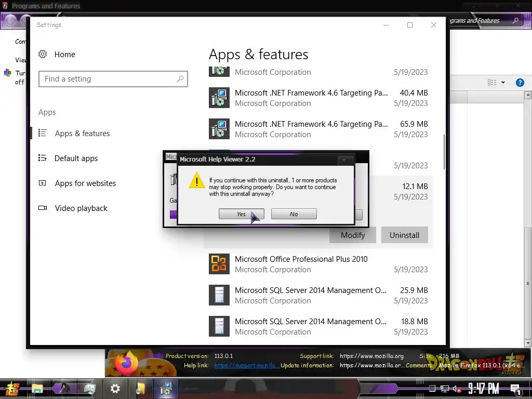Click the view layout icon in Programs and Features
The image size is (532, 399).
492,83
